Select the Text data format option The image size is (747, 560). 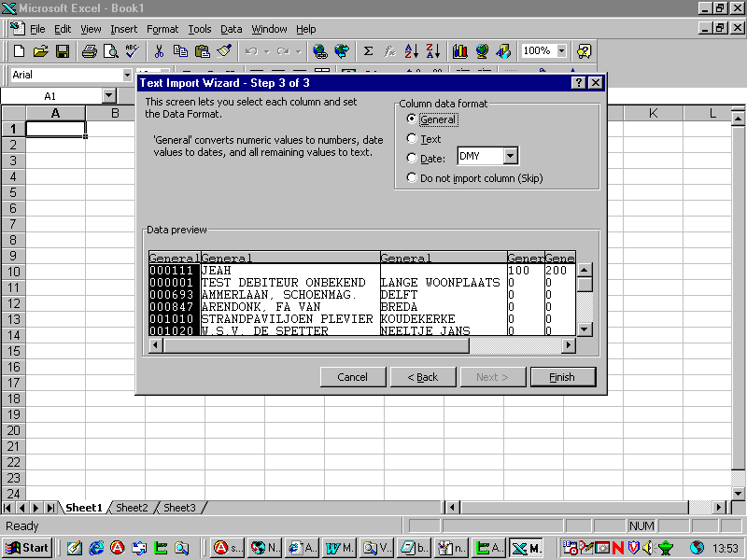(x=412, y=139)
